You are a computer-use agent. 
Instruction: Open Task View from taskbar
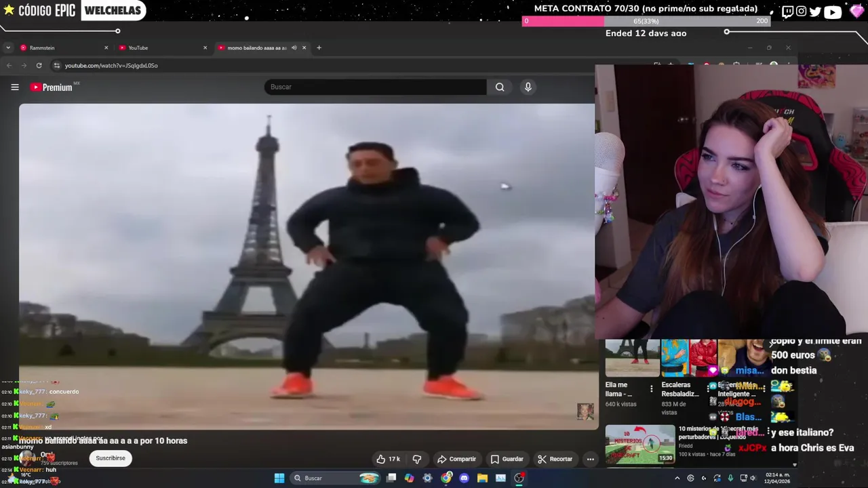coord(391,478)
